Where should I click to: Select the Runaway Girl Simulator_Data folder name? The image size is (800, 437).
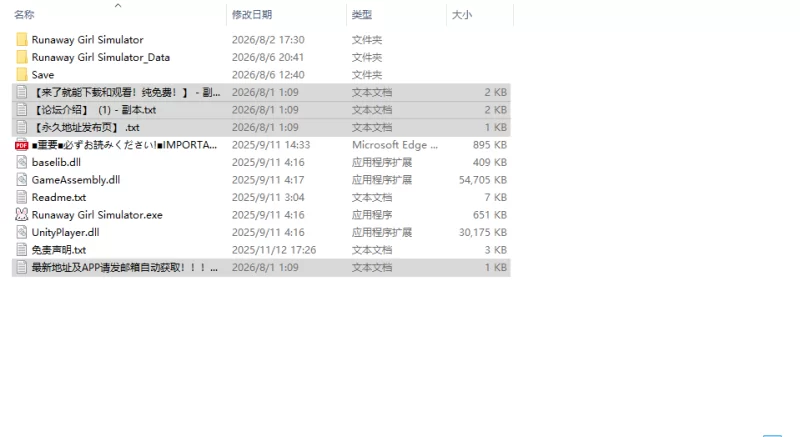[101, 57]
